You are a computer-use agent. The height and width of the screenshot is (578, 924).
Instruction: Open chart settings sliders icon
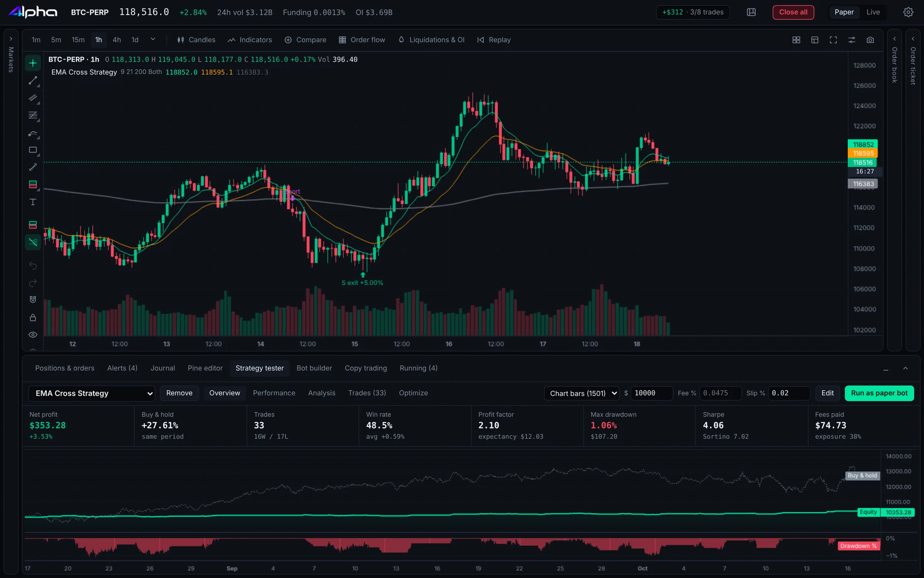[852, 40]
